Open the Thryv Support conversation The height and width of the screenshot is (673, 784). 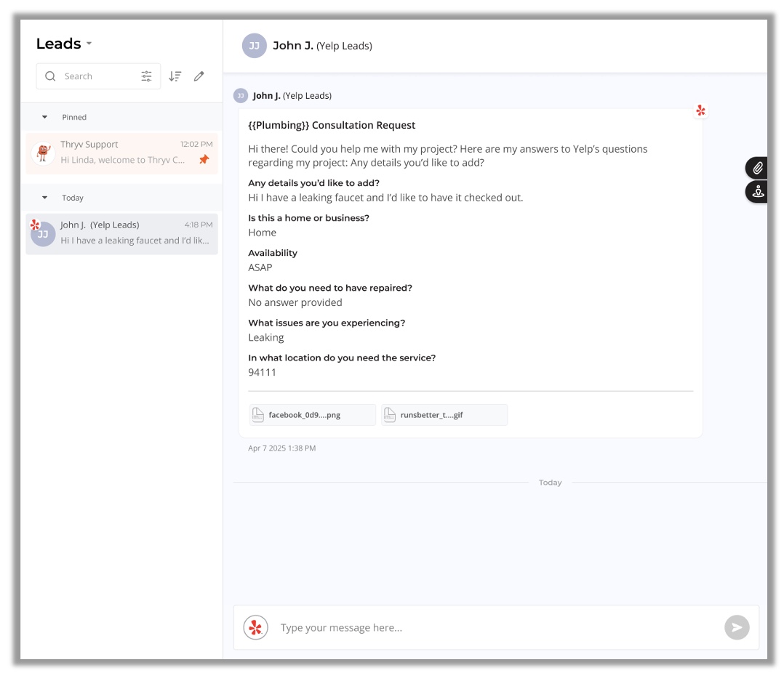(x=121, y=153)
